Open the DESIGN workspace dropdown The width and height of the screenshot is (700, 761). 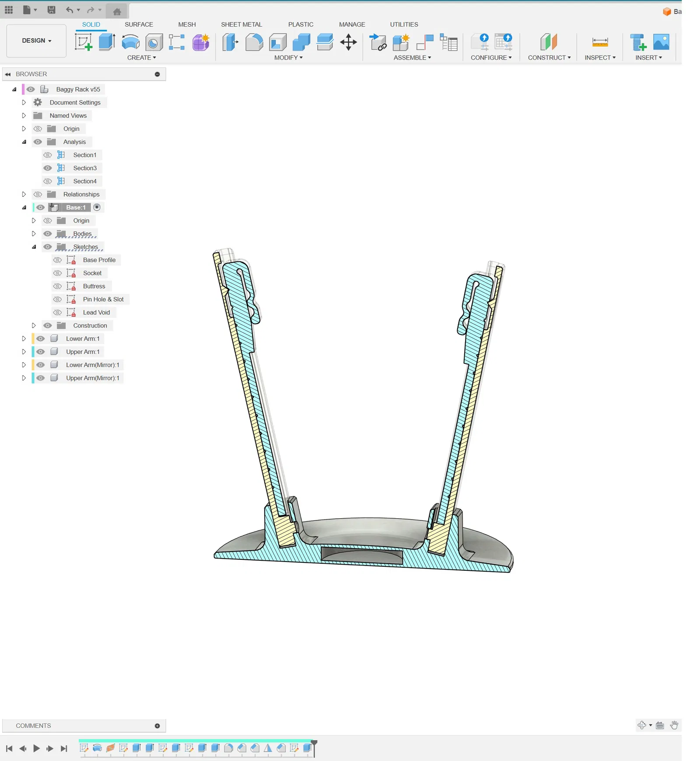36,41
